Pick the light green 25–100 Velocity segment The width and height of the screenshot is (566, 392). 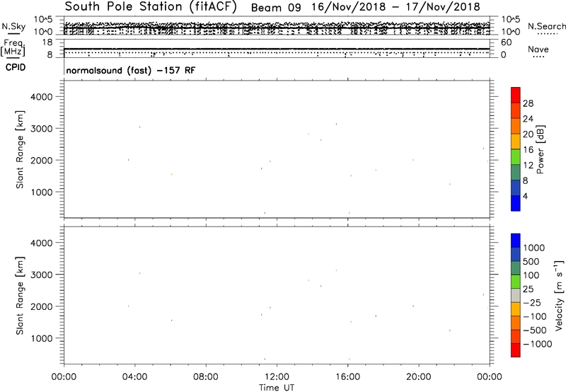point(516,282)
